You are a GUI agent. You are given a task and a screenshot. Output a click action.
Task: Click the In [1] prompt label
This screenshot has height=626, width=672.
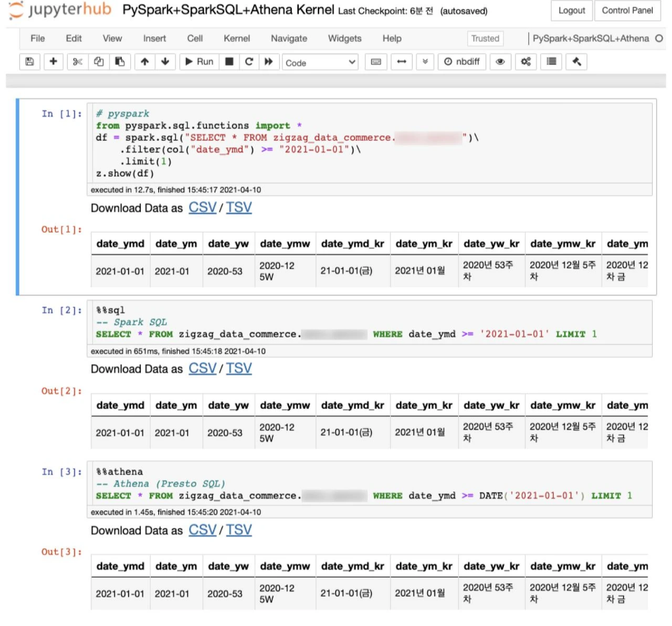[62, 114]
